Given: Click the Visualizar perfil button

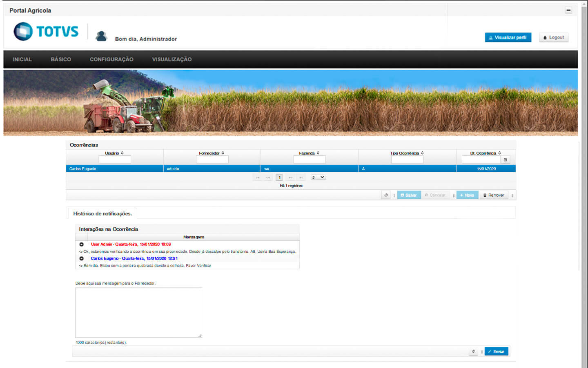Looking at the screenshot, I should pyautogui.click(x=508, y=37).
